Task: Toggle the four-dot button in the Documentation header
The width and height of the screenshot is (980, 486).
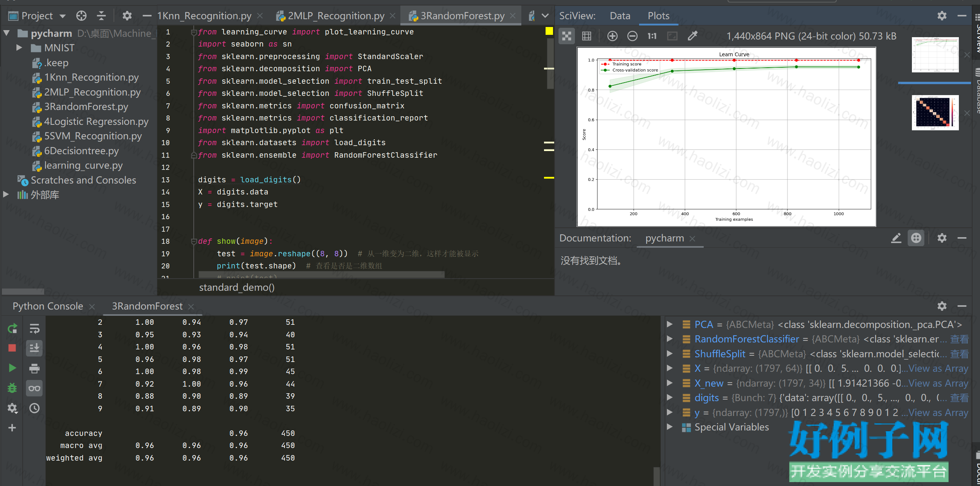Action: [916, 238]
